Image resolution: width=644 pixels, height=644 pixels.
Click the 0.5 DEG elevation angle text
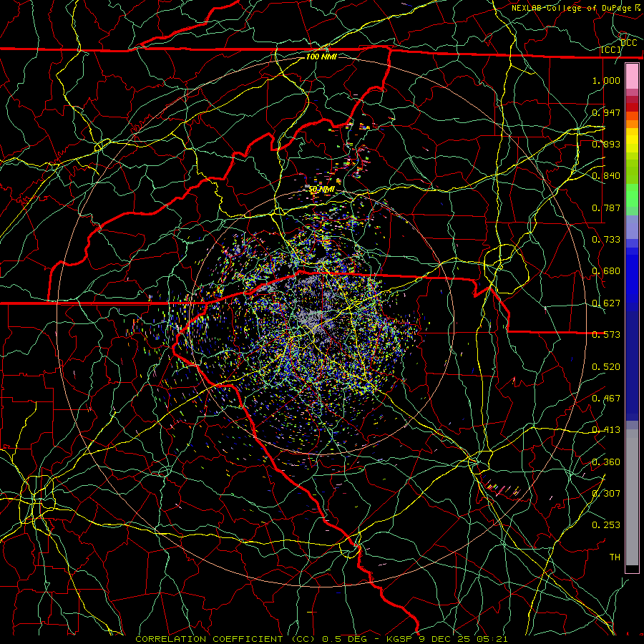344,639
